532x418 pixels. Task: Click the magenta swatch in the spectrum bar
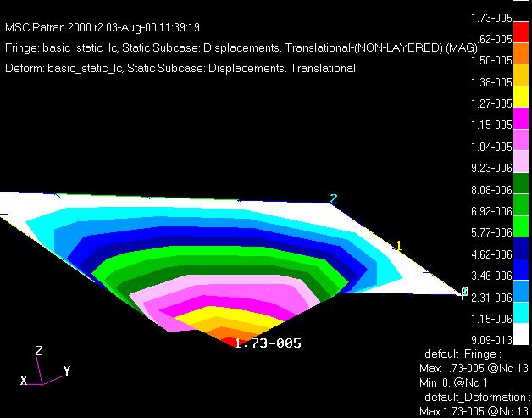click(x=520, y=114)
